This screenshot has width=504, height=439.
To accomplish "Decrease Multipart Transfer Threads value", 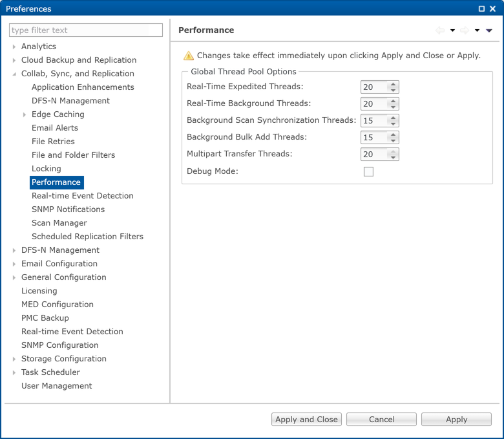I will 393,157.
